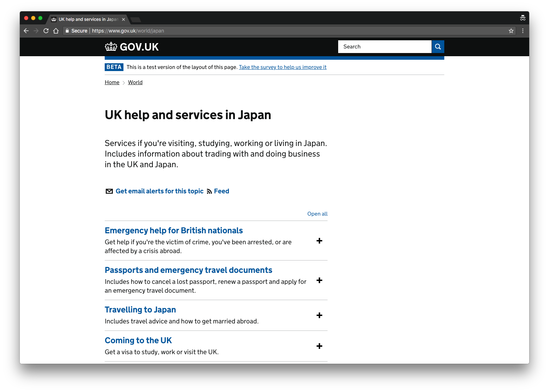This screenshot has width=549, height=392.
Task: Expand Emergency help for British nationals plus
Action: [x=319, y=241]
